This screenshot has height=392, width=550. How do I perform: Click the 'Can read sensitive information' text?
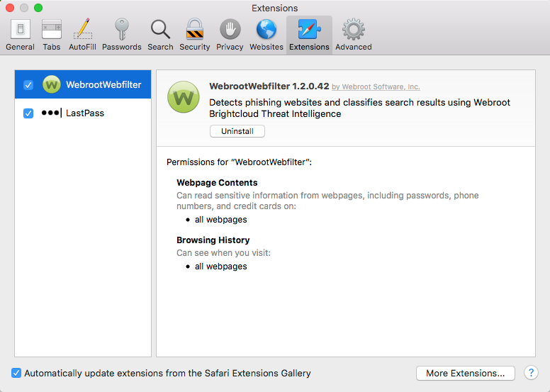(327, 201)
